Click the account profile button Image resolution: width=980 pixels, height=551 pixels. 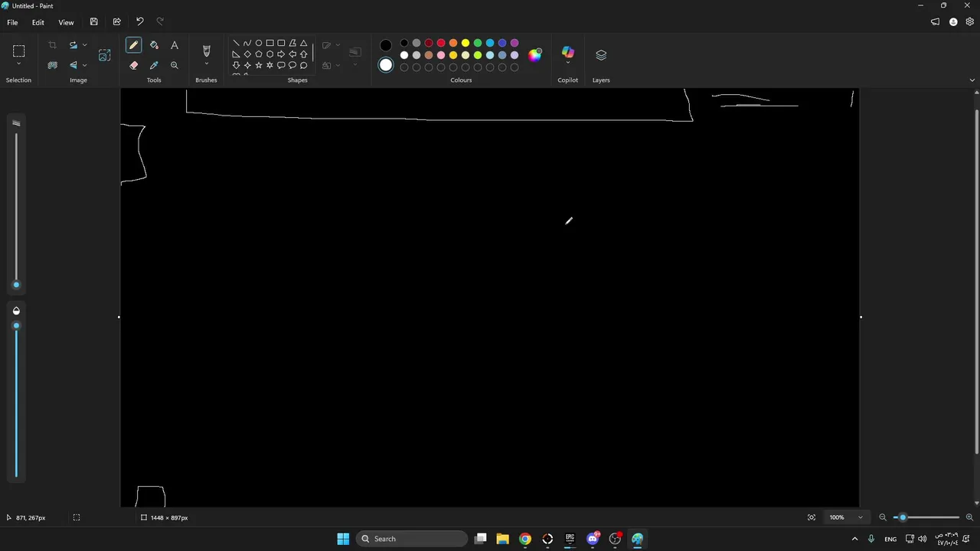(953, 22)
